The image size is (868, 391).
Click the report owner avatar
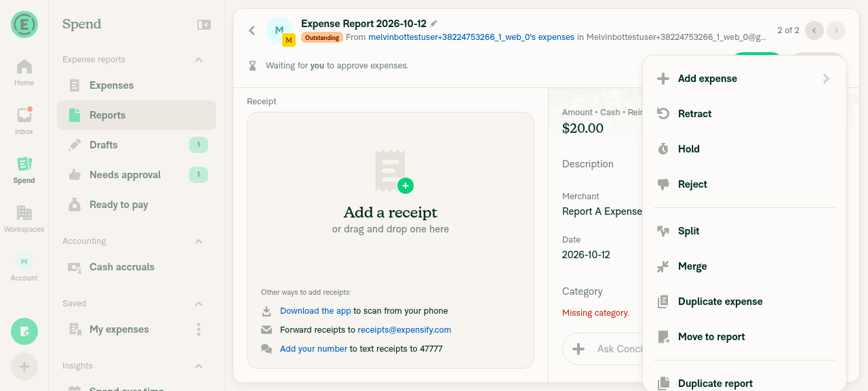tap(279, 30)
